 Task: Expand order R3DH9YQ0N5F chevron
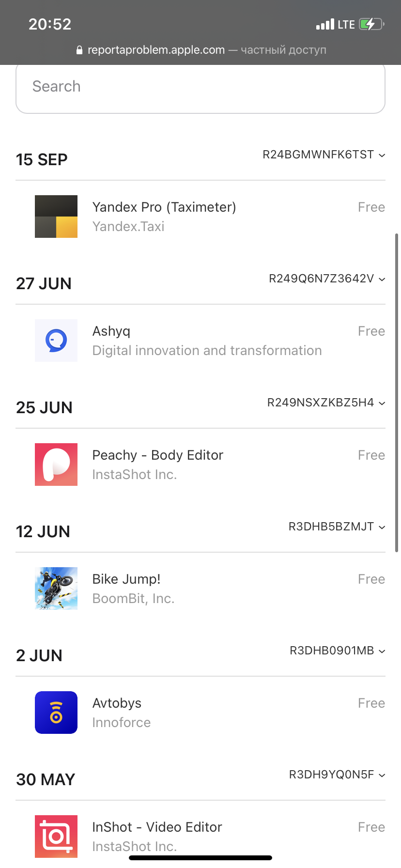382,775
